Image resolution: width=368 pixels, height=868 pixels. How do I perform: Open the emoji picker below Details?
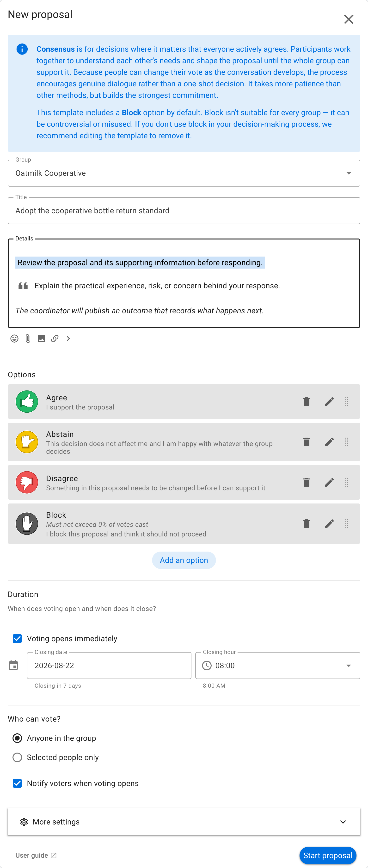pos(14,338)
